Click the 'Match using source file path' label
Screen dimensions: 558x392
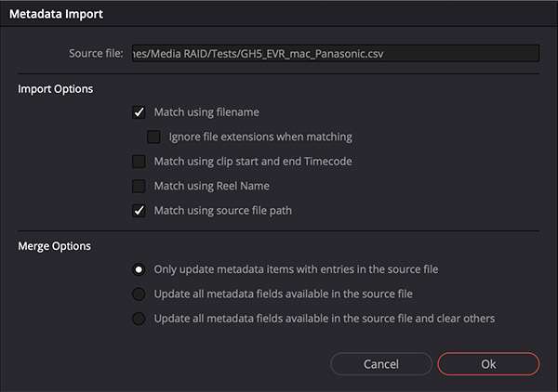(x=223, y=210)
